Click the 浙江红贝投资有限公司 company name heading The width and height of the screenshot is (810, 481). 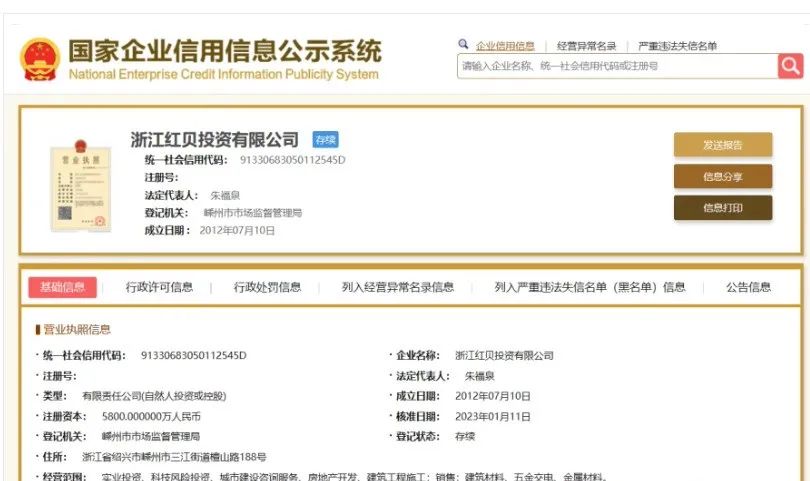[x=215, y=140]
